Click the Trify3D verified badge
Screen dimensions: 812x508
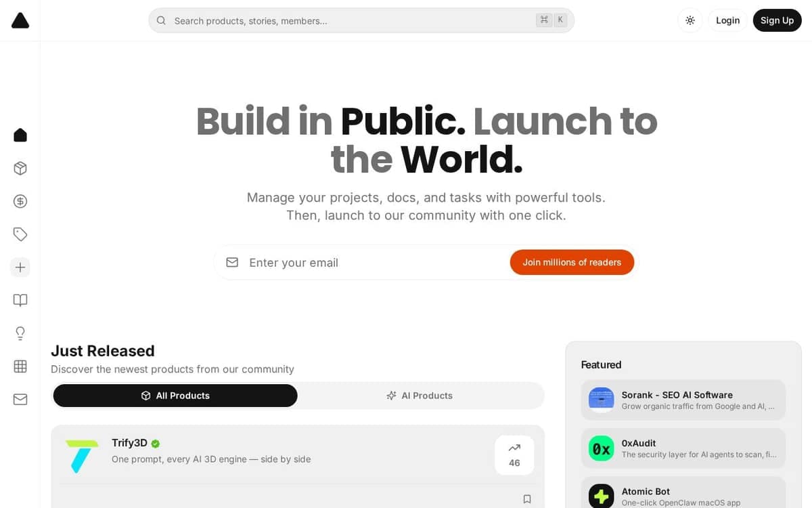[156, 444]
